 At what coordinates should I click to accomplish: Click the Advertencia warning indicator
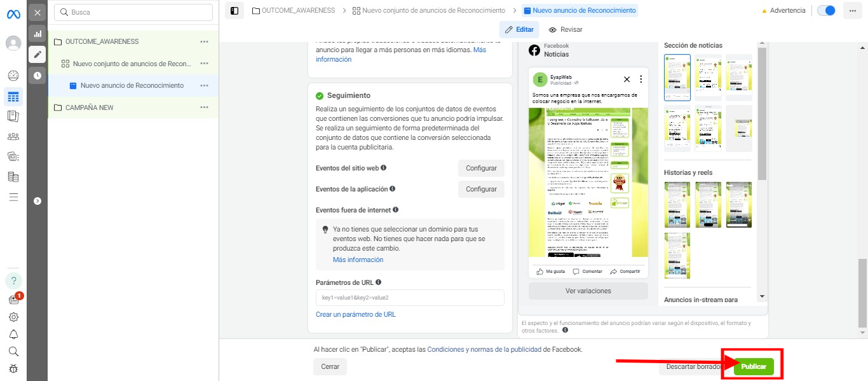(783, 10)
